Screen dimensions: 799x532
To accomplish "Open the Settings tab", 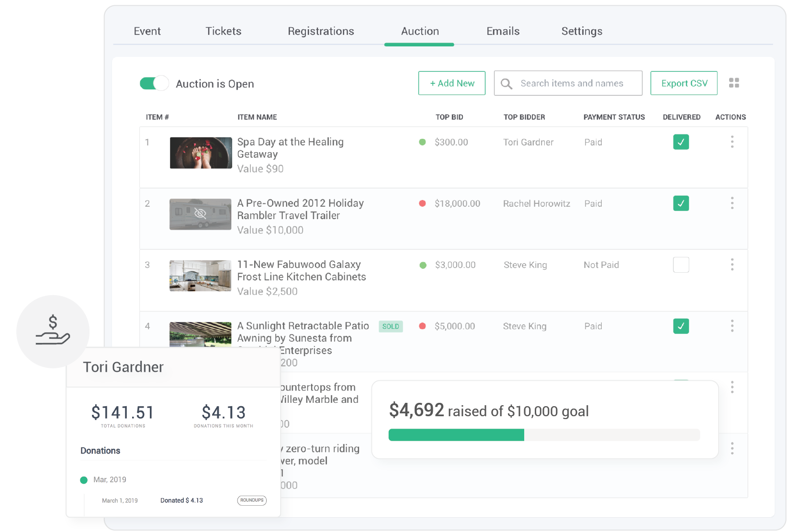I will coord(582,31).
